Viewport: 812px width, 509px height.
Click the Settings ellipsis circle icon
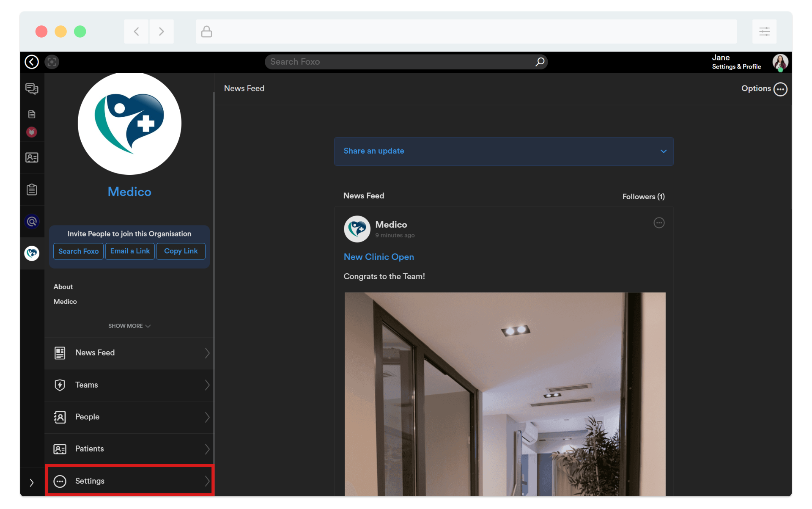pyautogui.click(x=60, y=481)
